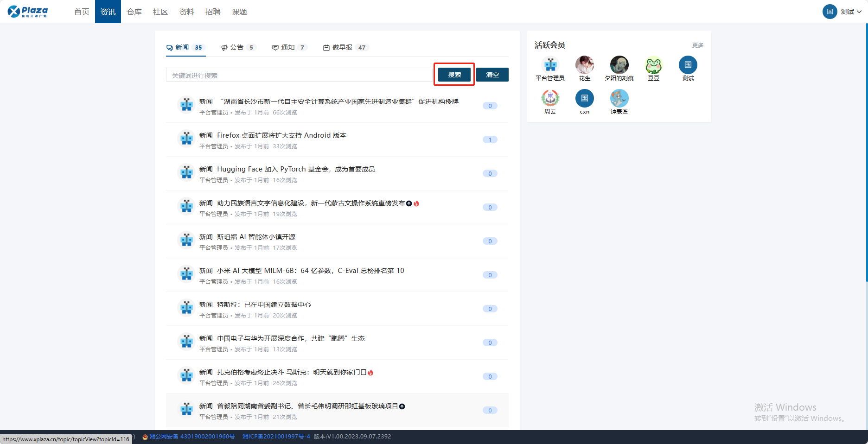Viewport: 868px width, 444px height.
Task: Open the 花生 member avatar
Action: (x=584, y=65)
